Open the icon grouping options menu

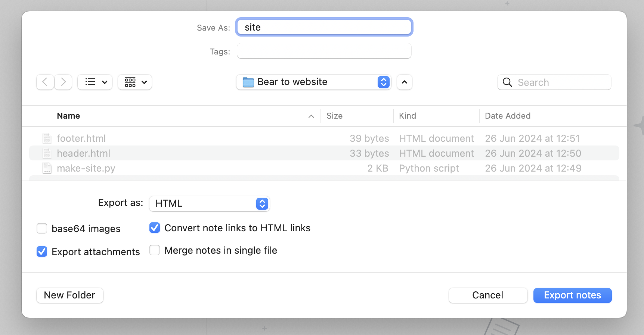pos(135,82)
